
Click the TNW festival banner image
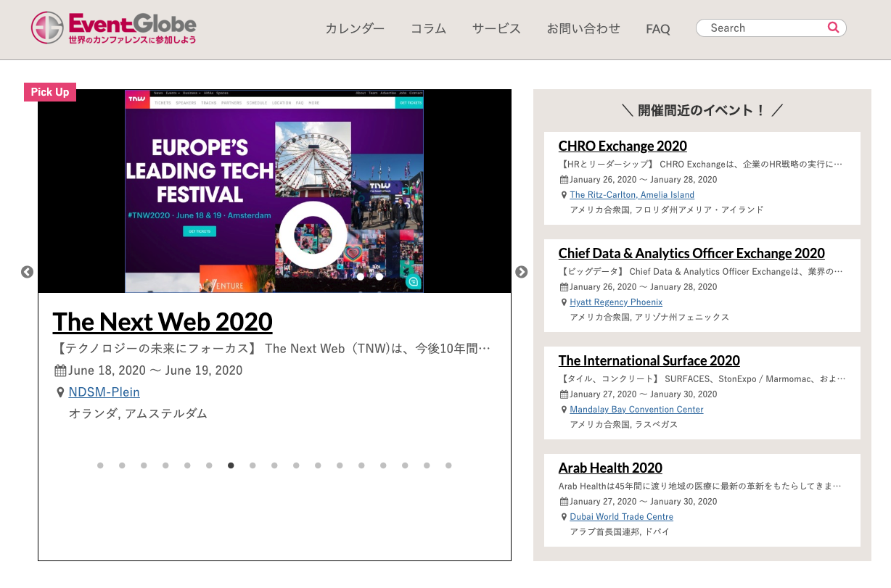point(274,191)
